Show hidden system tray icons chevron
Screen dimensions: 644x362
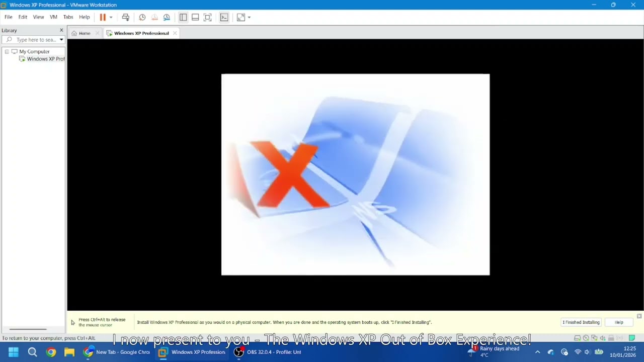coord(537,352)
